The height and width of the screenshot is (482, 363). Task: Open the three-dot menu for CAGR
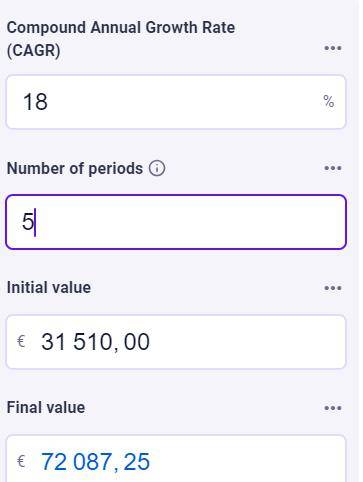(x=333, y=48)
